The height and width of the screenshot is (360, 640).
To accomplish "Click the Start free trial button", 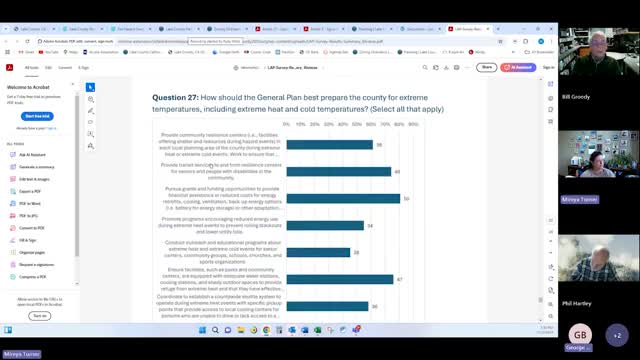I will click(37, 116).
